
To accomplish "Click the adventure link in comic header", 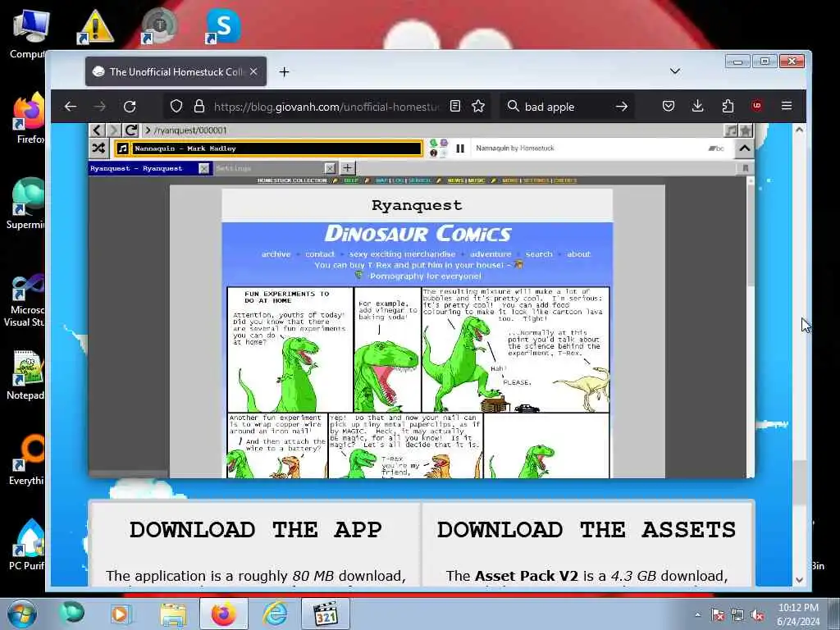I will [491, 254].
